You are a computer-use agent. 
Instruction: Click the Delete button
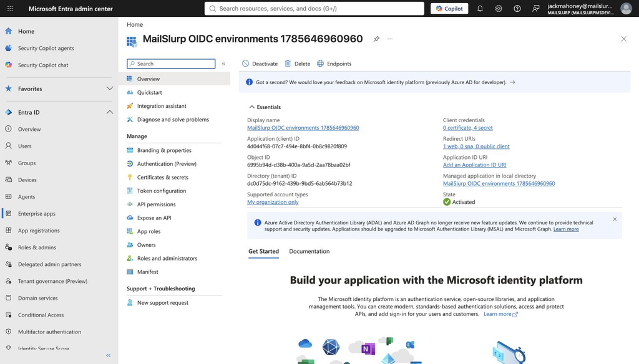point(298,64)
